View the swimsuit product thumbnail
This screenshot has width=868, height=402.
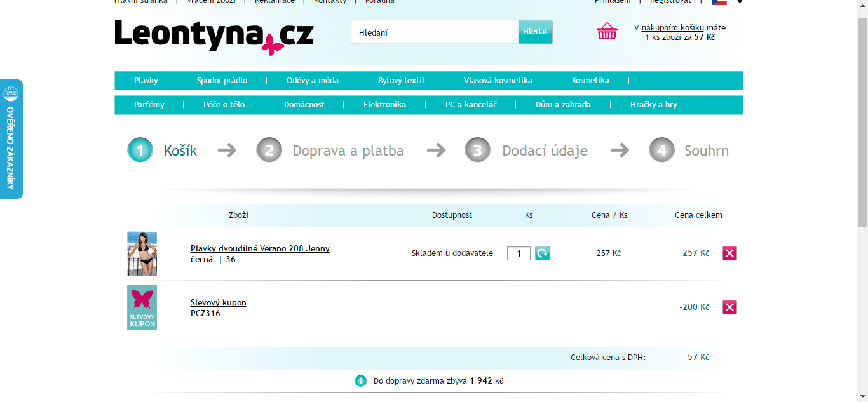pyautogui.click(x=142, y=253)
